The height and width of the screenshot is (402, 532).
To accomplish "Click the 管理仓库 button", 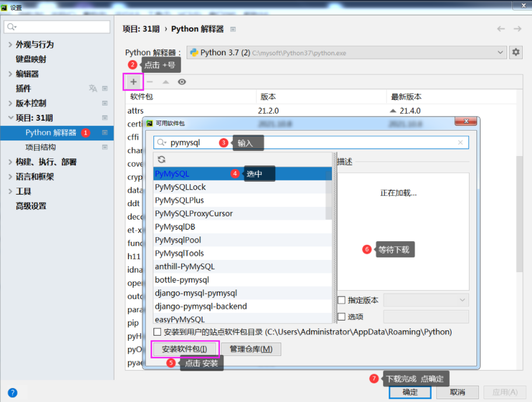I will click(251, 349).
